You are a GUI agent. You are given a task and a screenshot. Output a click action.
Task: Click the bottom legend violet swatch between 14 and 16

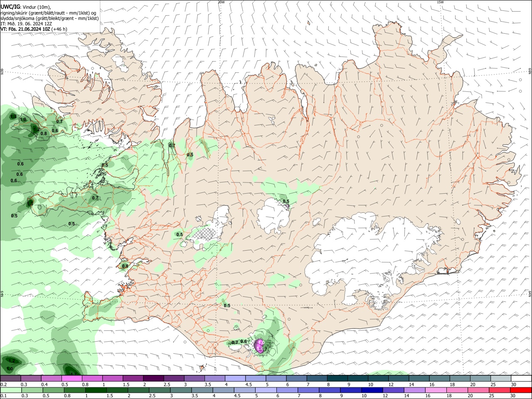(x=414, y=390)
